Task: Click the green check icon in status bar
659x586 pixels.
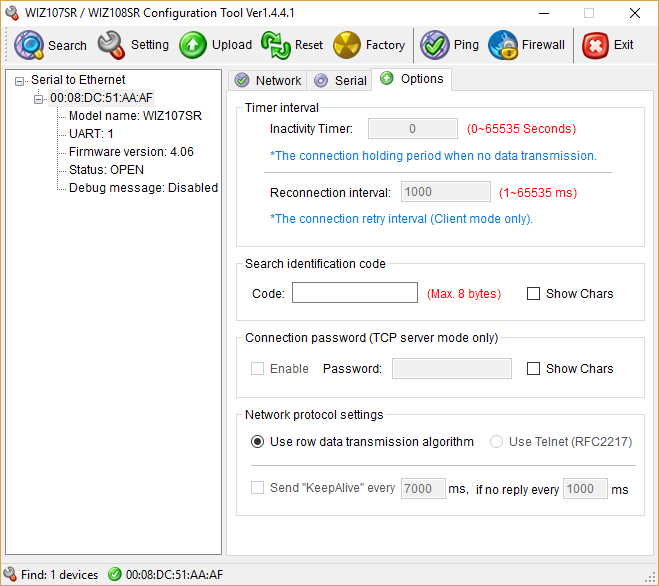Action: point(114,574)
